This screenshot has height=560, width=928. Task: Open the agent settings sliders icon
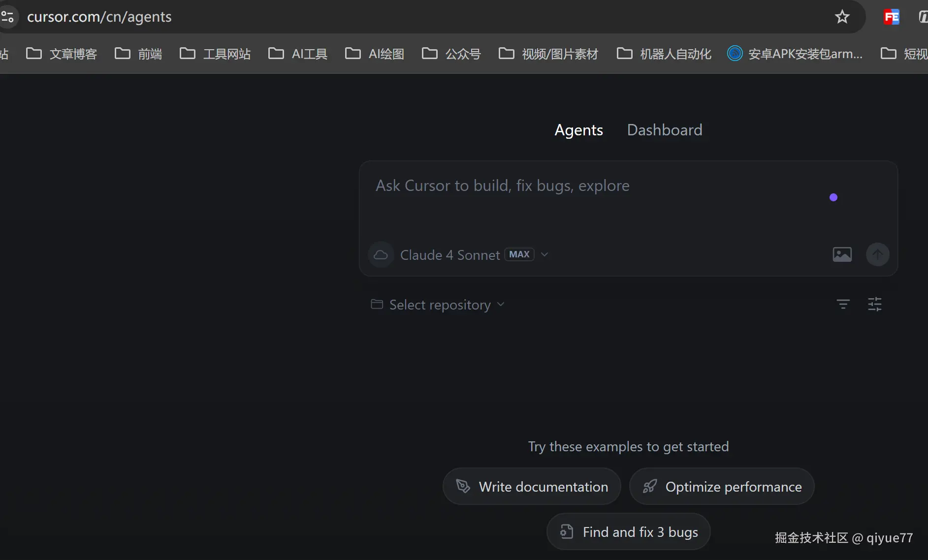pyautogui.click(x=875, y=304)
